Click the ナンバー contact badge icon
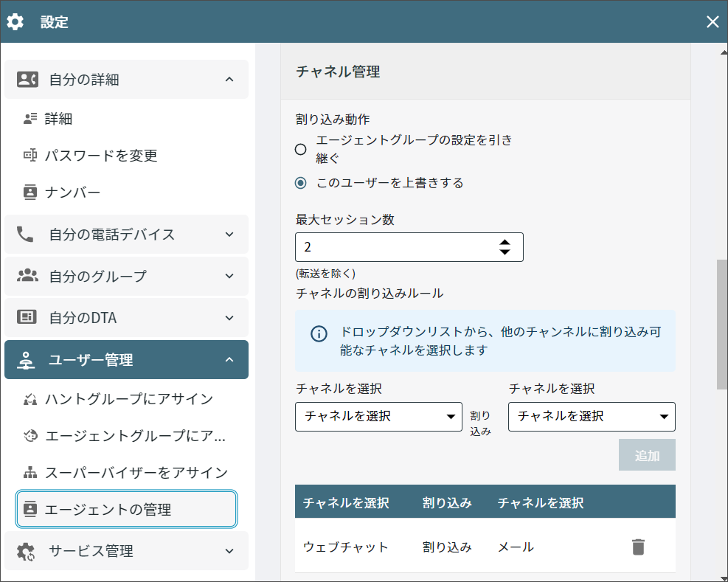The width and height of the screenshot is (728, 582). (x=30, y=192)
